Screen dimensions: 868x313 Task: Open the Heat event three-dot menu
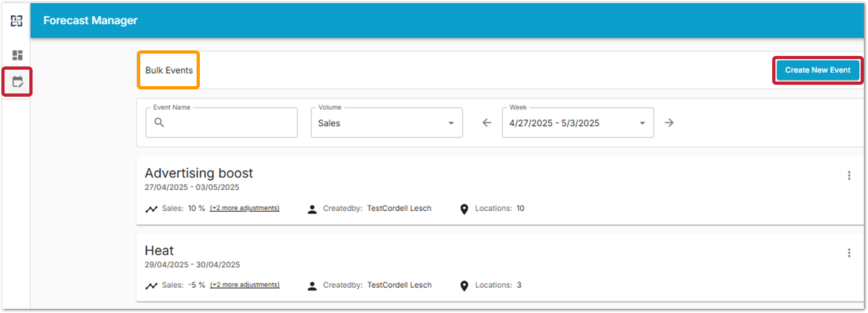pos(849,253)
